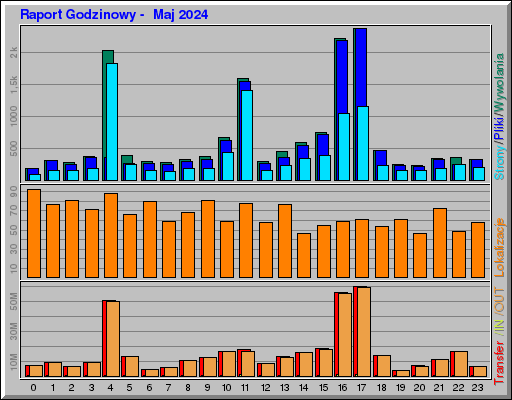This screenshot has width=512, height=400.
Task: Select the orange Lokalizacje bar at hour 20
Action: point(420,255)
